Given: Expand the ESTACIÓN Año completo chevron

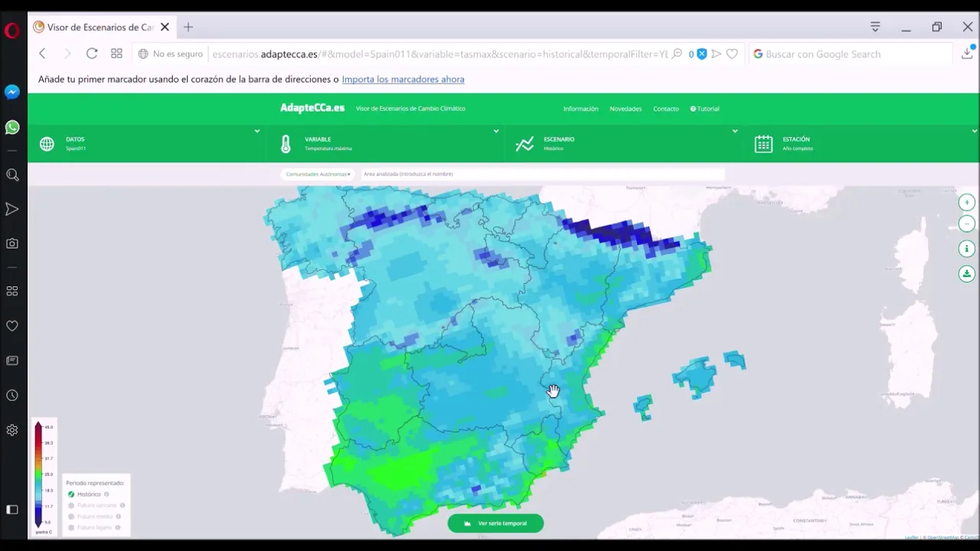Looking at the screenshot, I should 974,131.
